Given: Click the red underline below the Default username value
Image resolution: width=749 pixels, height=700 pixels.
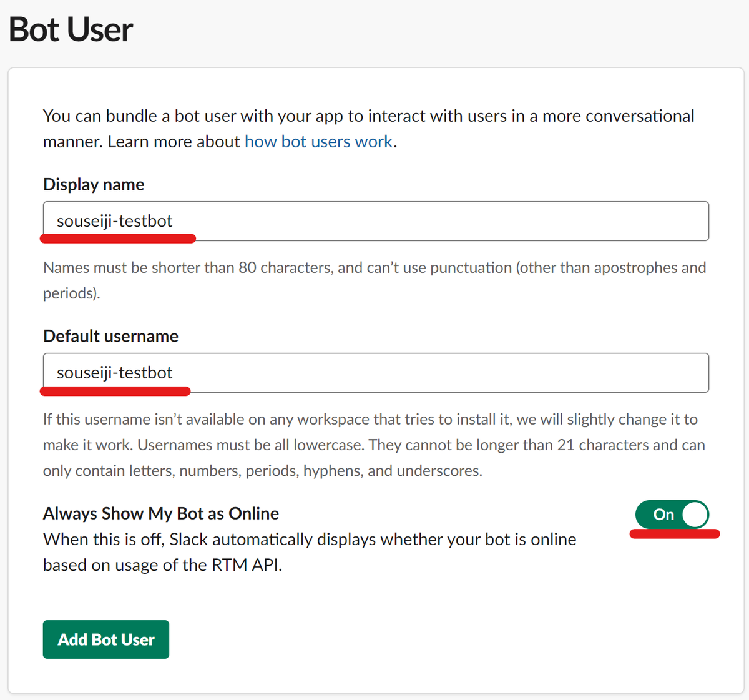Looking at the screenshot, I should 115,391.
